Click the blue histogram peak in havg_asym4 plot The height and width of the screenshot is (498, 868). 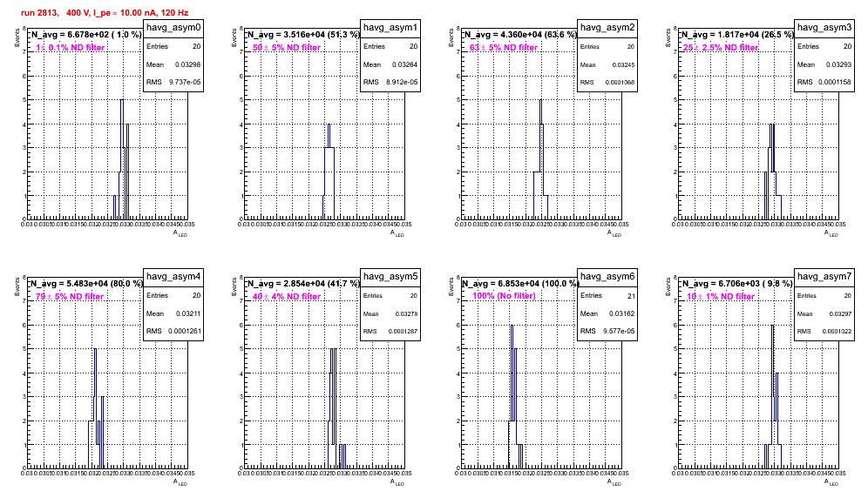(95, 349)
